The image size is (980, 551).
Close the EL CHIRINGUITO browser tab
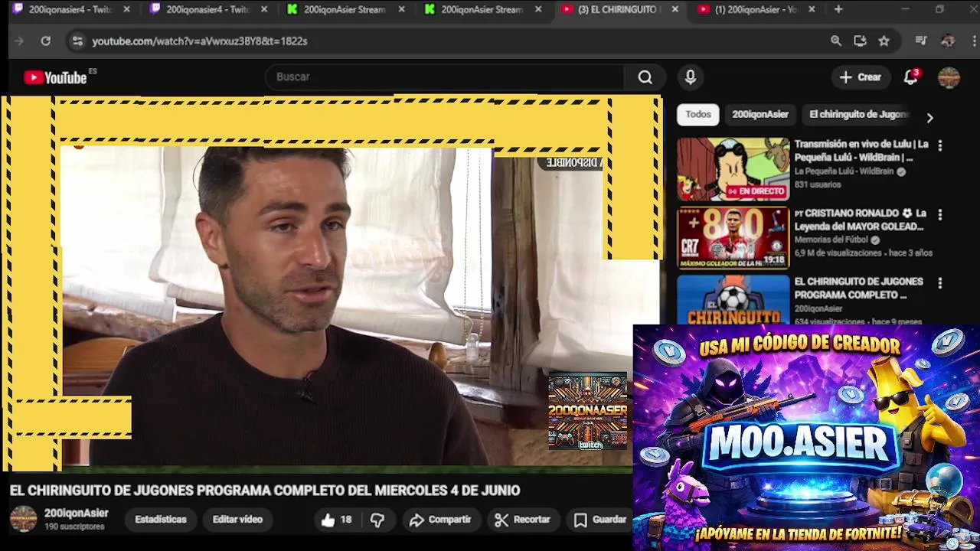pos(675,9)
